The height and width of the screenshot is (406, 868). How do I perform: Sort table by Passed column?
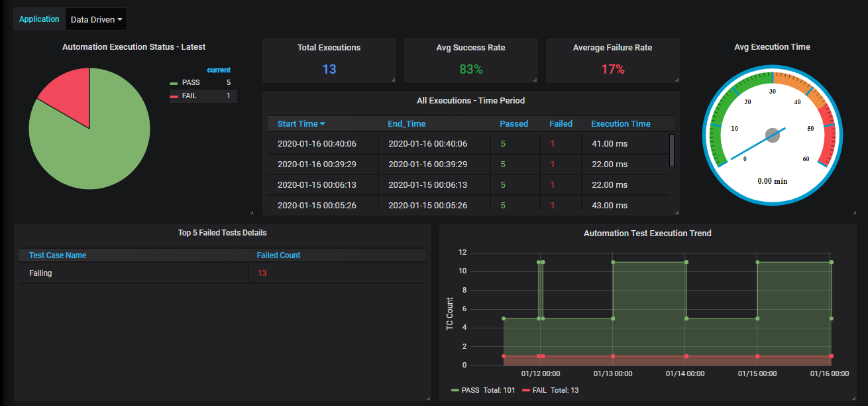514,123
